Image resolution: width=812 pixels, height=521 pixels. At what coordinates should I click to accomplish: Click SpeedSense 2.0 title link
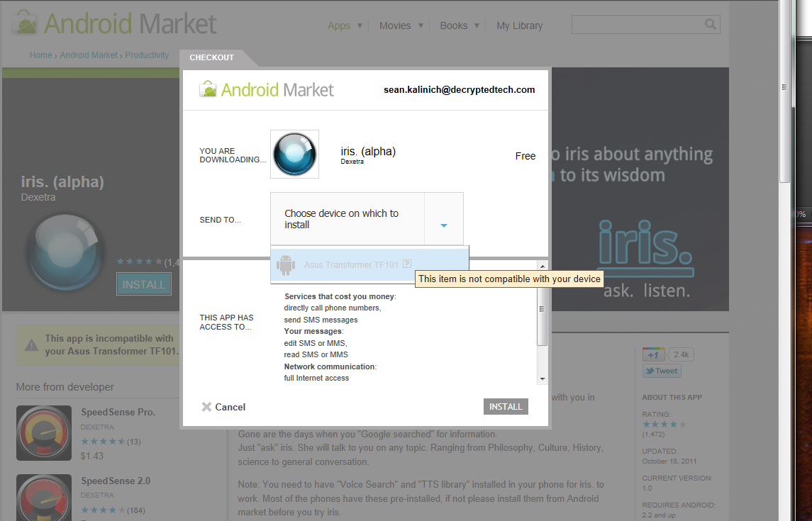point(116,481)
